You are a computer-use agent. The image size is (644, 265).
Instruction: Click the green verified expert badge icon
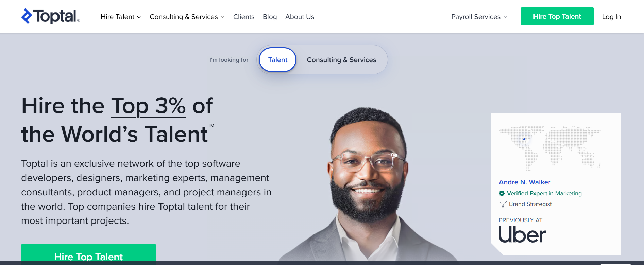[502, 193]
